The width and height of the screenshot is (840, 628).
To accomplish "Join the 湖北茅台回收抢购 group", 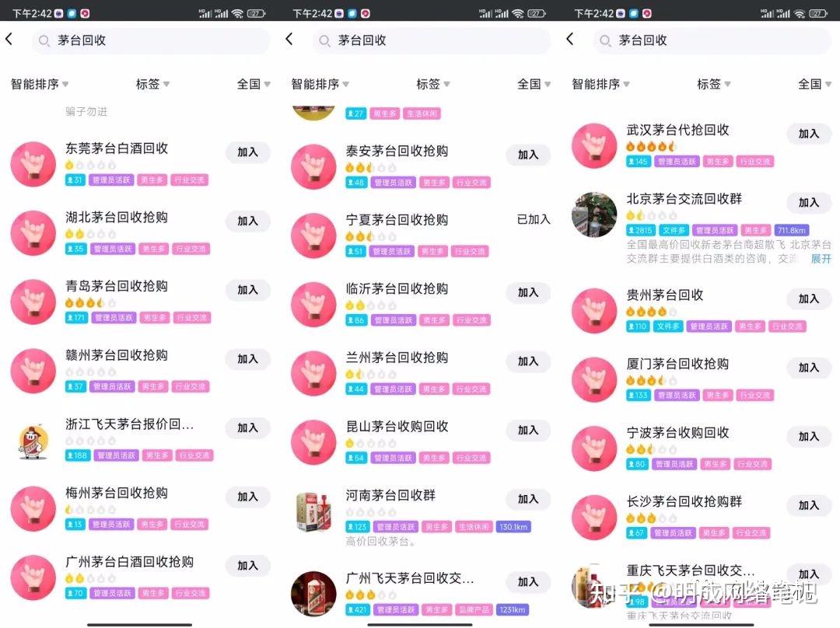I will pos(247,221).
